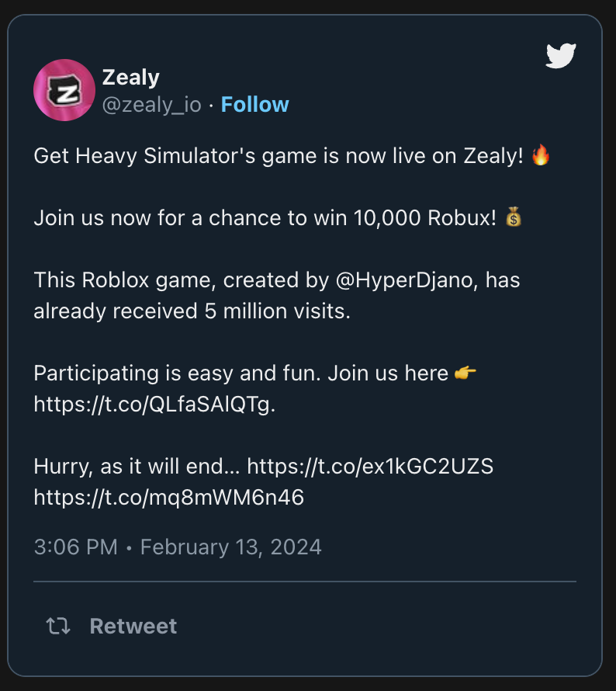Open the t.co/ex1kGC2UZS link
Image resolution: width=616 pixels, height=691 pixels.
pyautogui.click(x=370, y=467)
